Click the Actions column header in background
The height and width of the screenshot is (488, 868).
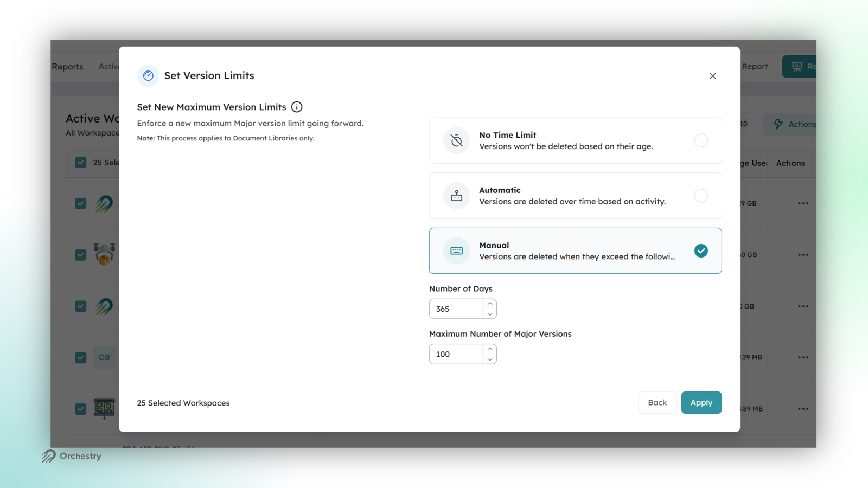click(790, 163)
